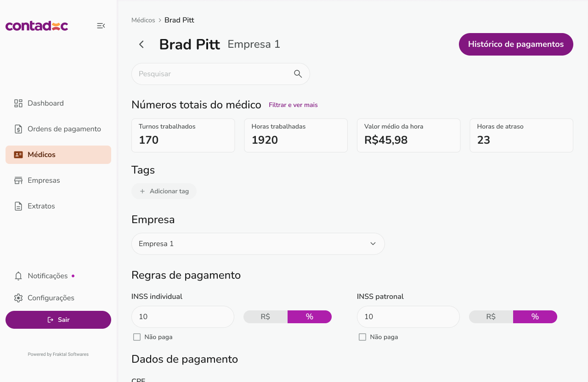
Task: Check Não paga under INSS individual
Action: tap(137, 337)
